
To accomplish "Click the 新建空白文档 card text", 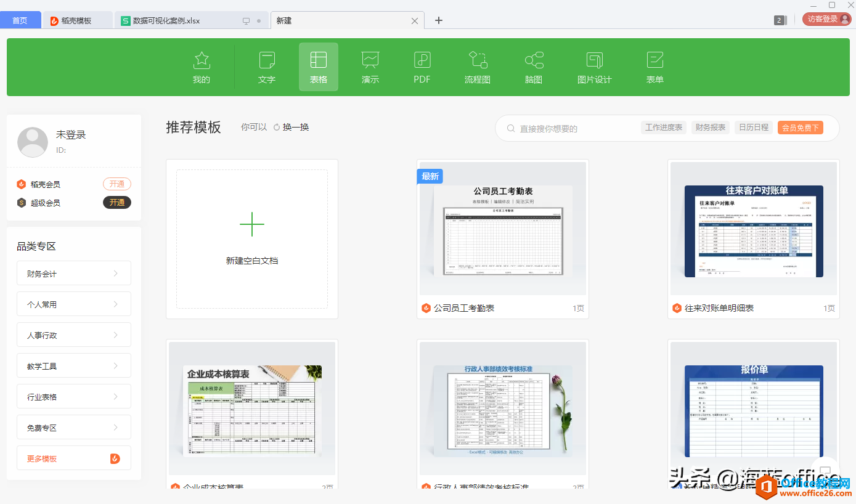I will 252,261.
